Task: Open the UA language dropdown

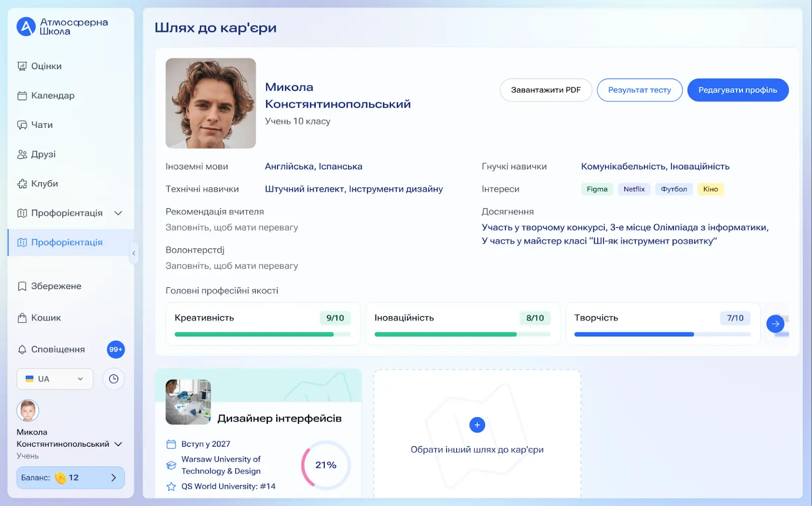Action: 55,379
